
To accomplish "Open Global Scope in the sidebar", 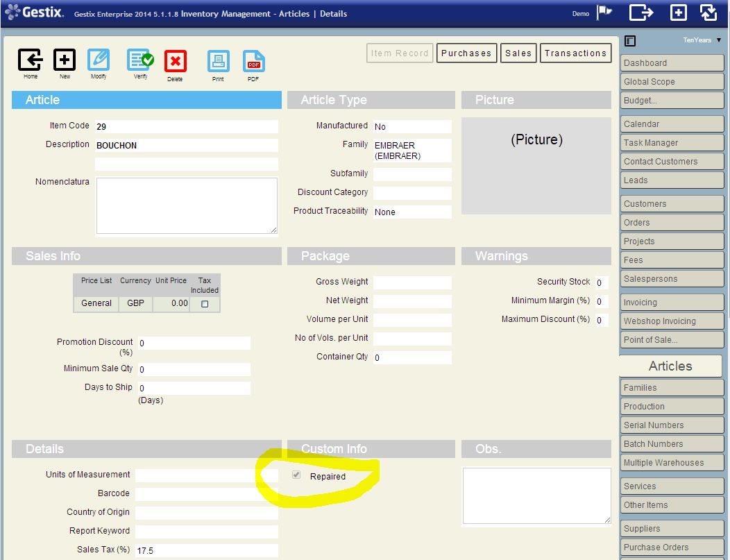I will (672, 81).
